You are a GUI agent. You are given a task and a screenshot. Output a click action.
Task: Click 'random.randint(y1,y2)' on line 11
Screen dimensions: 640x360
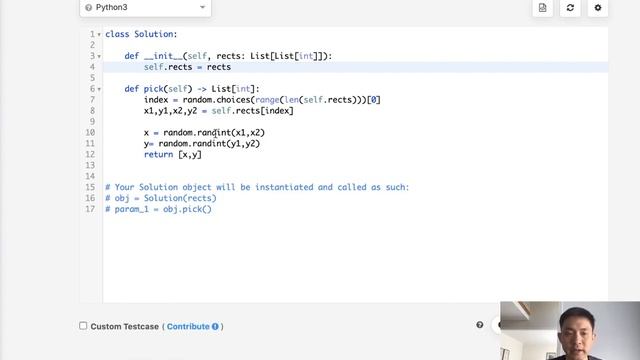tap(209, 144)
